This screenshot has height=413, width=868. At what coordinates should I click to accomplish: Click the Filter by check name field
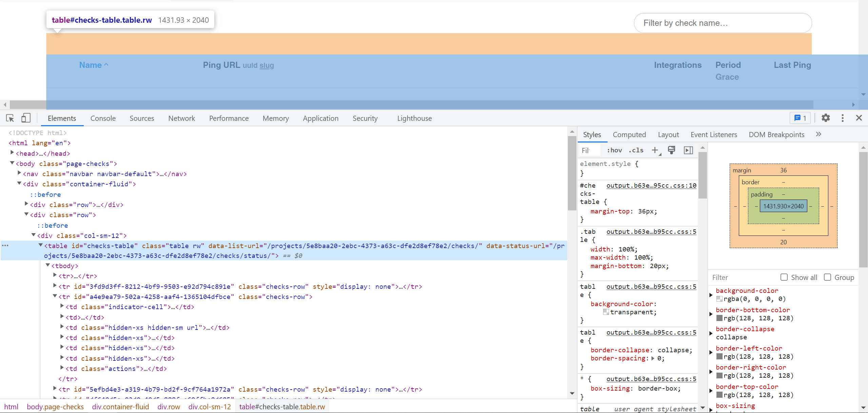pos(722,23)
